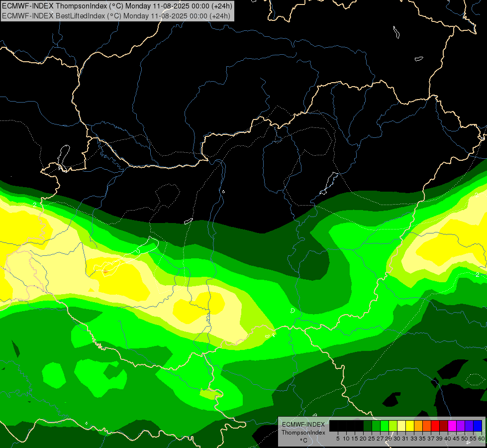Select the medium green 25-27 legend swatch

click(x=376, y=426)
